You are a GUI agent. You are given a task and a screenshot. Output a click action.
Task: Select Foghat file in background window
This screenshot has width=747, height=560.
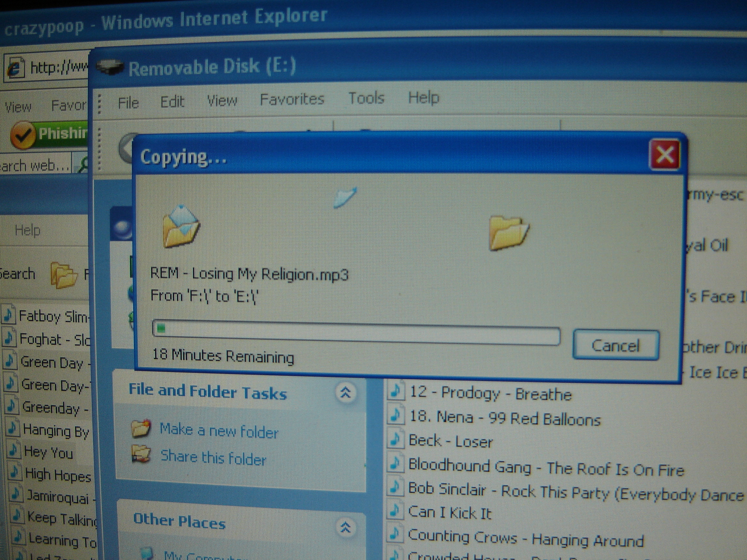click(55, 339)
